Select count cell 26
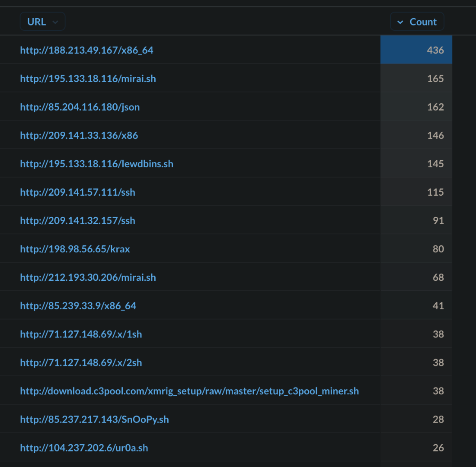 click(416, 448)
